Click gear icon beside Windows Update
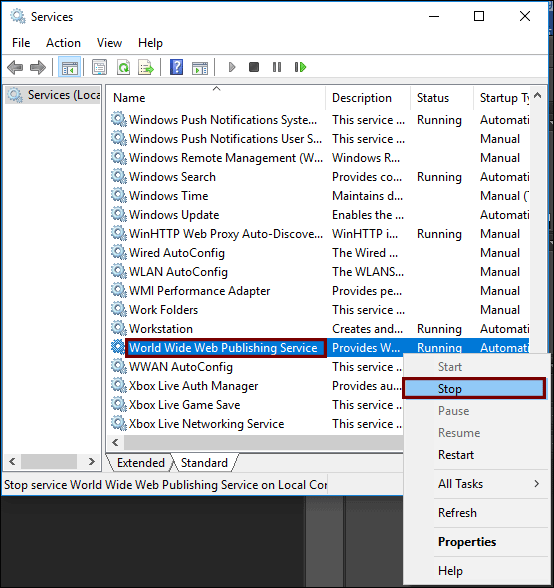Screen dimensions: 554x588 tap(119, 214)
